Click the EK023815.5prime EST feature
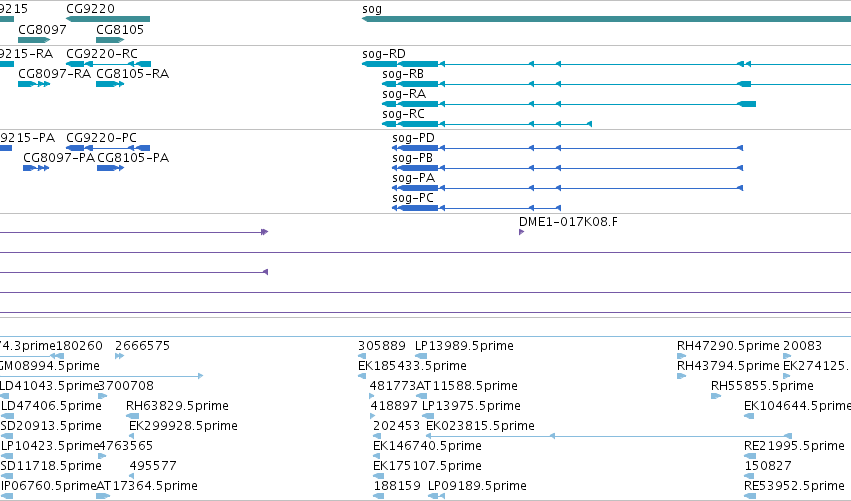Screen dimensions: 851x501 coord(609,436)
